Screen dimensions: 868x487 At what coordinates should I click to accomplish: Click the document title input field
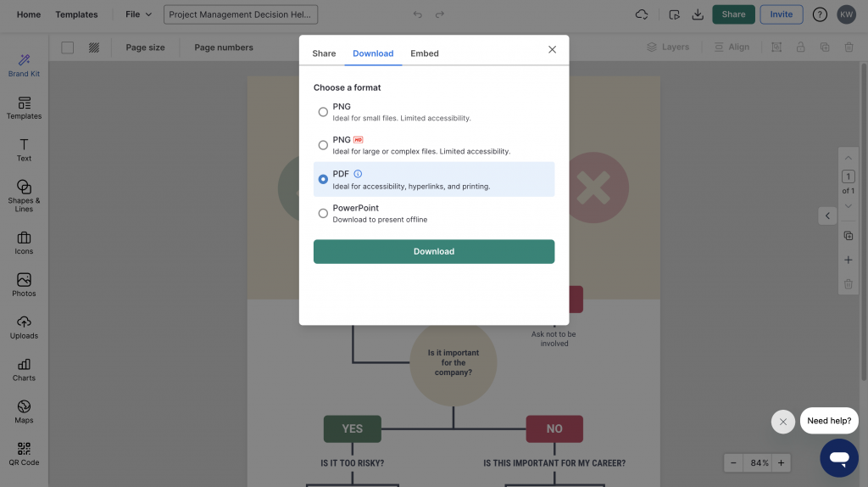(242, 14)
